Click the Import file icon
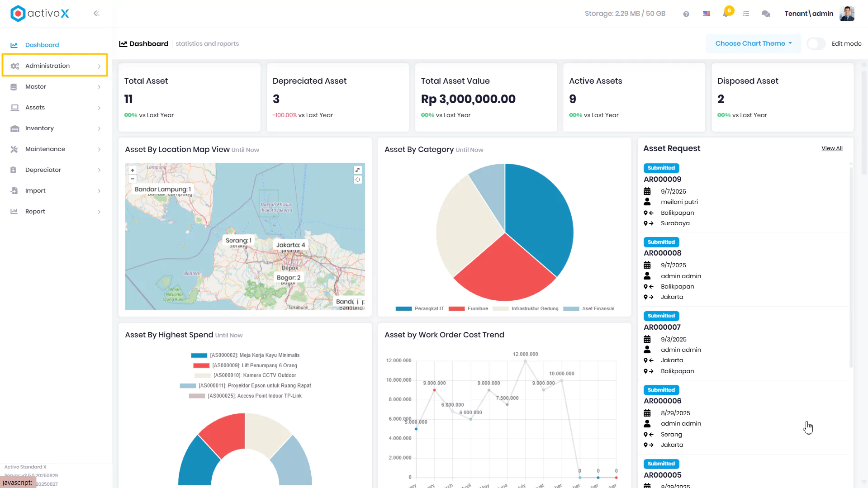 tap(14, 191)
